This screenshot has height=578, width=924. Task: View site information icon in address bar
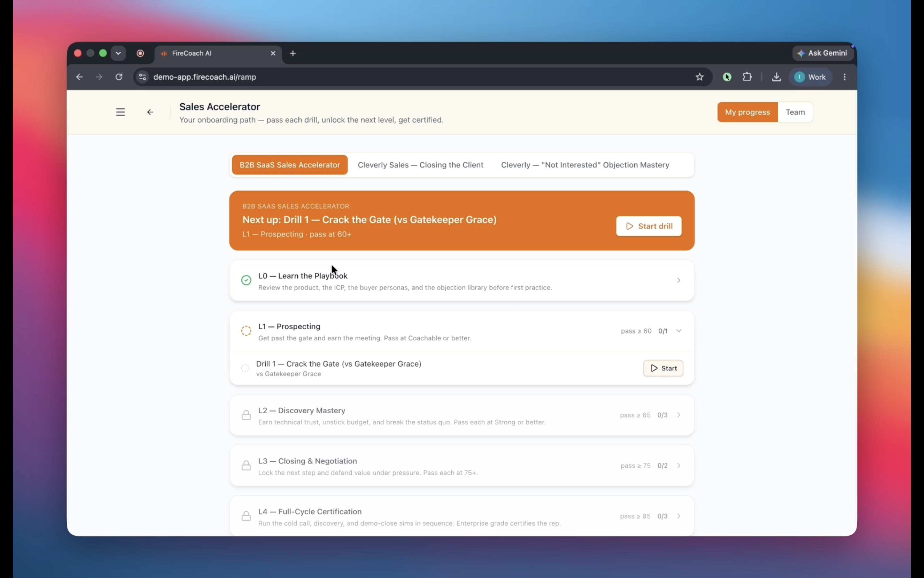click(142, 77)
